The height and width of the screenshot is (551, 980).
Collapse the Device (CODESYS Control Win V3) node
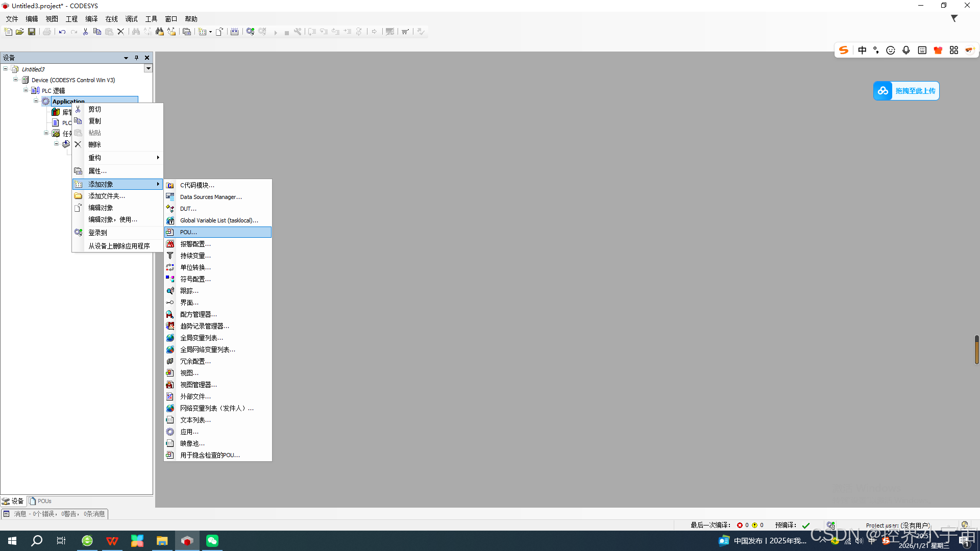(x=15, y=80)
